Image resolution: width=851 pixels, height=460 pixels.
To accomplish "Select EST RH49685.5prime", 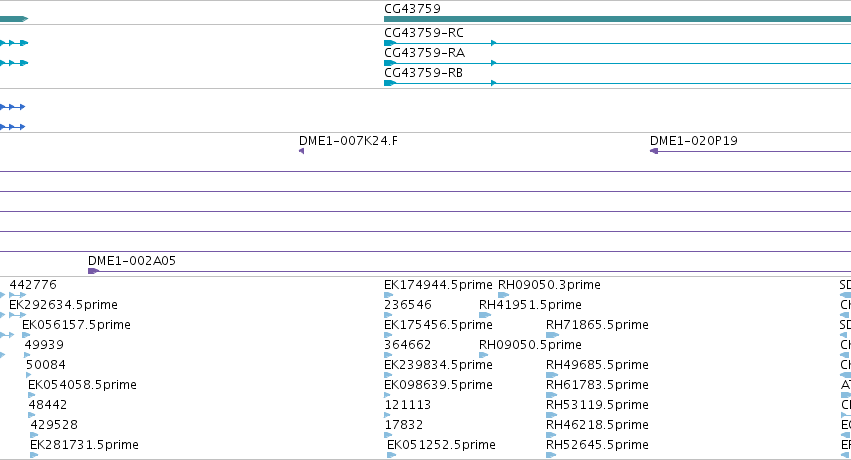I will pyautogui.click(x=597, y=365).
